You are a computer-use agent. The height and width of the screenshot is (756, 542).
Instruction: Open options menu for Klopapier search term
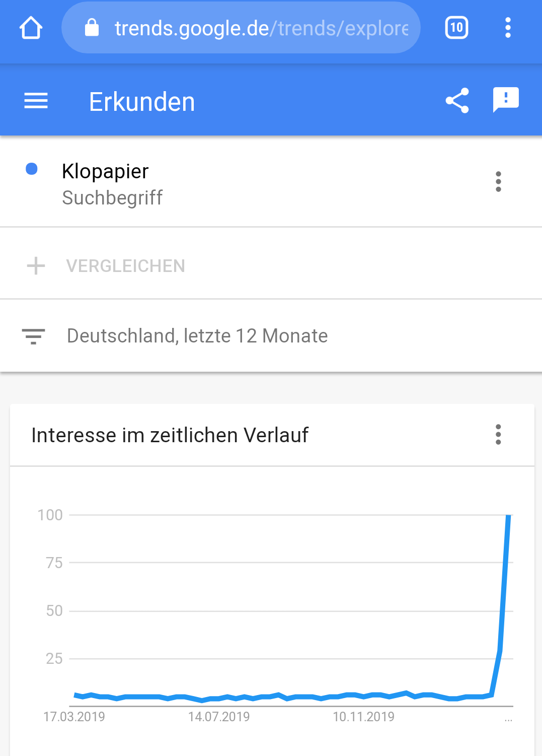click(x=498, y=181)
